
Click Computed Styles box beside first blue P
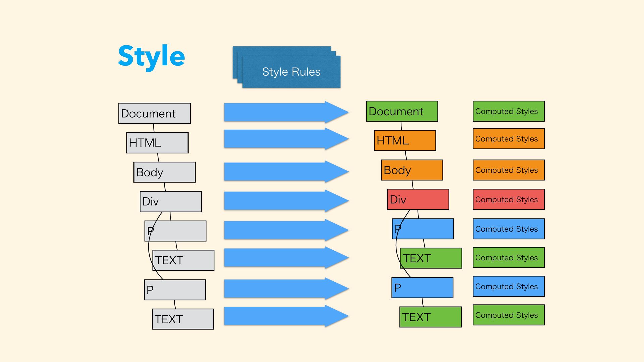509,229
